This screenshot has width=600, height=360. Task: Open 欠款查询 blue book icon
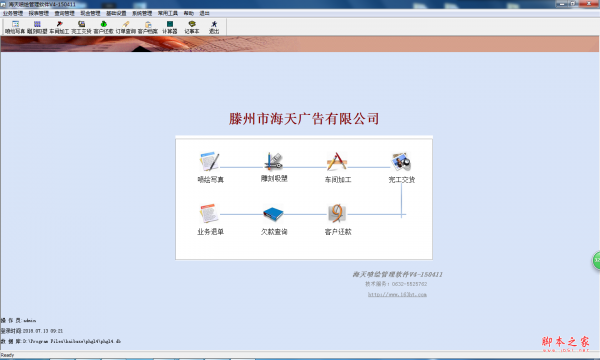click(x=274, y=214)
